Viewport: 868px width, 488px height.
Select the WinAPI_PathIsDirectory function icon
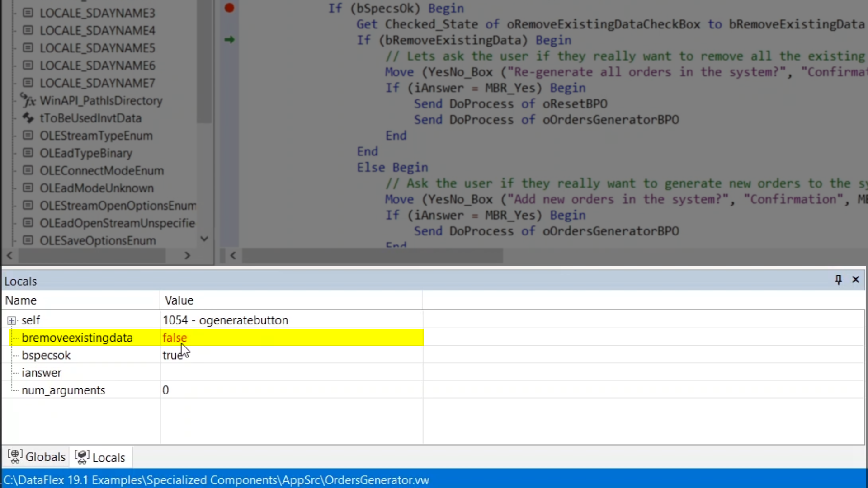(x=28, y=100)
